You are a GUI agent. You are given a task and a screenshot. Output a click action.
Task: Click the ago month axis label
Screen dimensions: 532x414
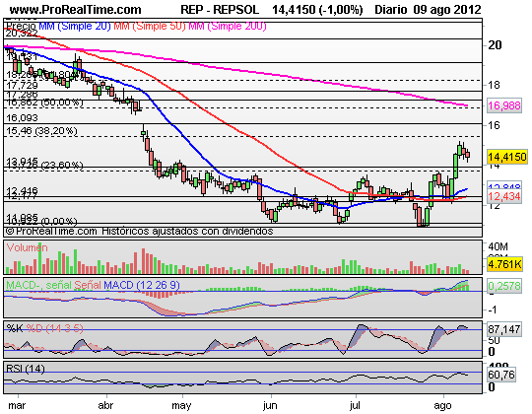pyautogui.click(x=442, y=406)
